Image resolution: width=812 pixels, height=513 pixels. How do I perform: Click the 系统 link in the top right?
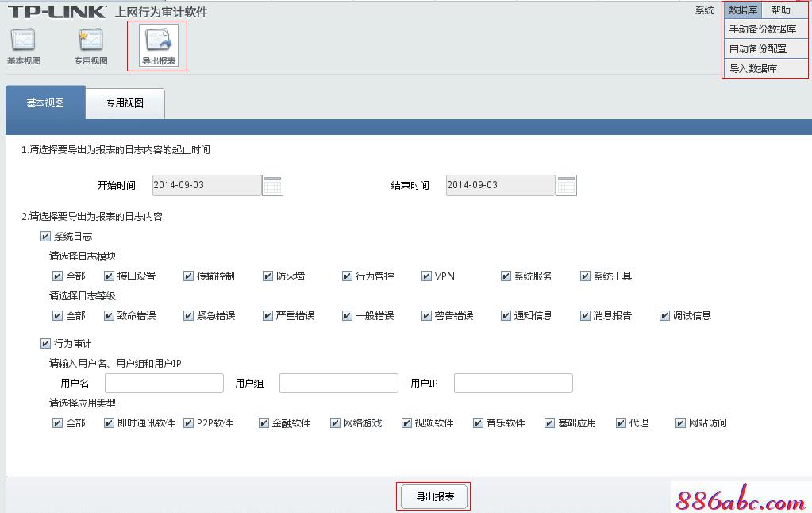(706, 10)
